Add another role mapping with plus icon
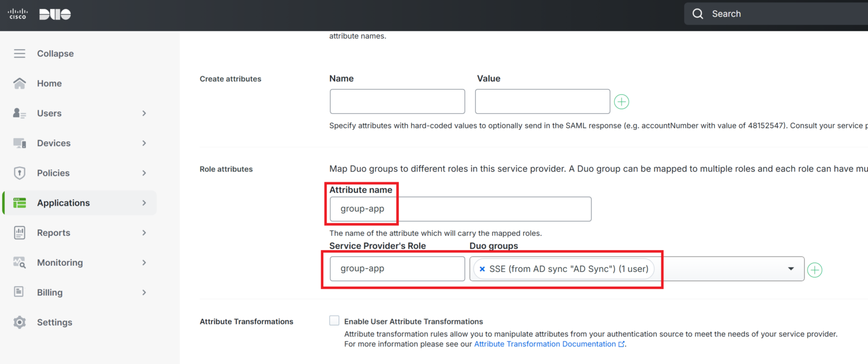The image size is (868, 364). (x=814, y=270)
